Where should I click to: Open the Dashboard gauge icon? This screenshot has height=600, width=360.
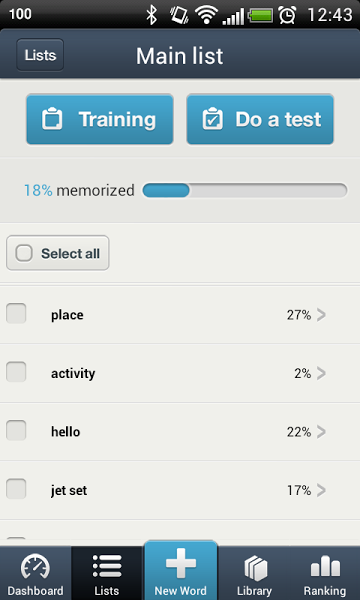point(35,567)
